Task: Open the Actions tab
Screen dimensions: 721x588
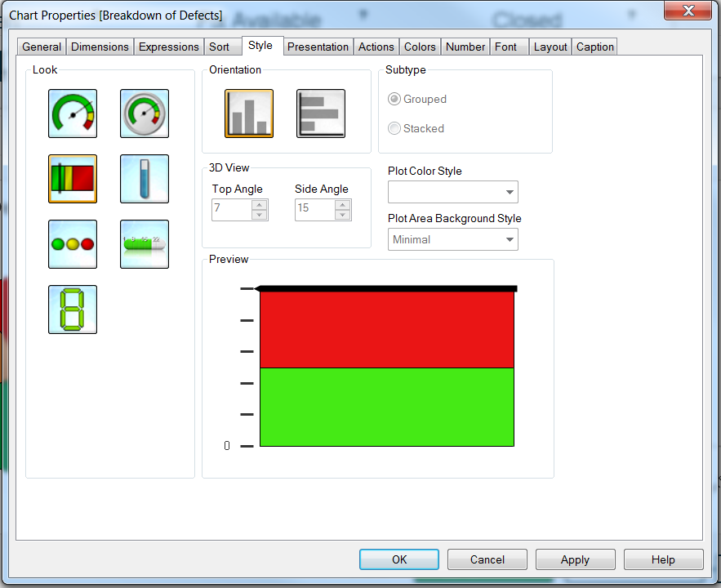Action: point(376,47)
